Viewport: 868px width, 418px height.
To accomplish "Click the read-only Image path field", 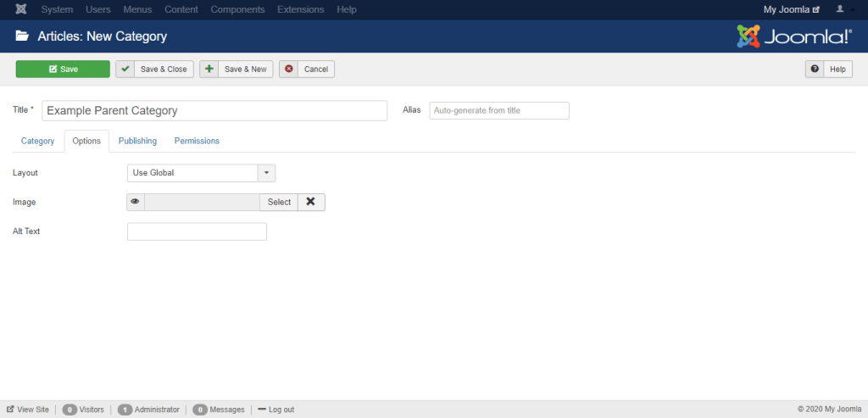I will [x=202, y=202].
